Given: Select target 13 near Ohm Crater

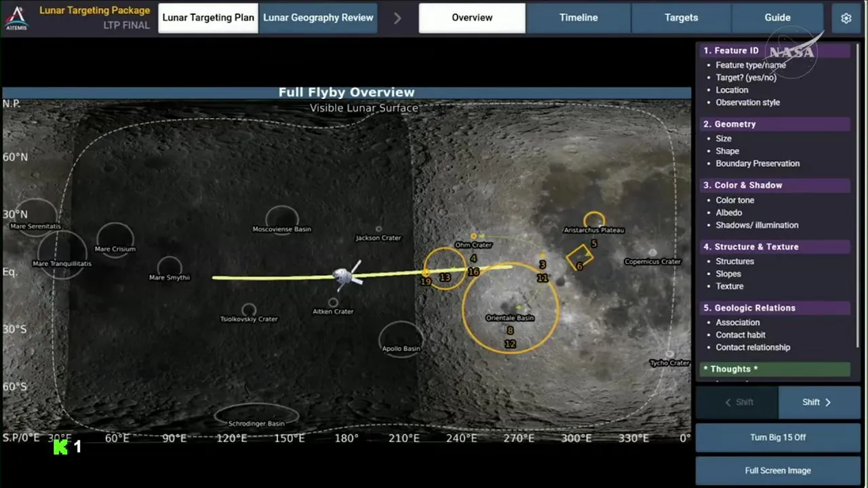Looking at the screenshot, I should [x=445, y=277].
